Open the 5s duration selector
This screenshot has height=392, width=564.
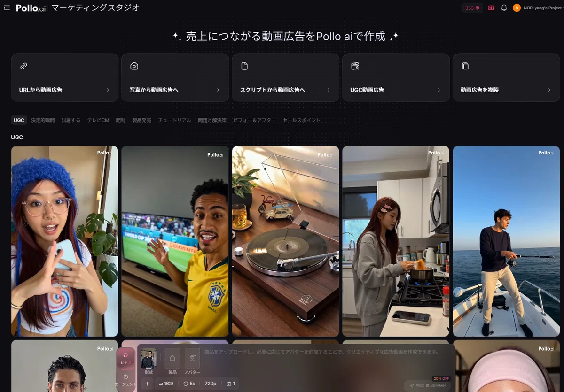[x=189, y=384]
